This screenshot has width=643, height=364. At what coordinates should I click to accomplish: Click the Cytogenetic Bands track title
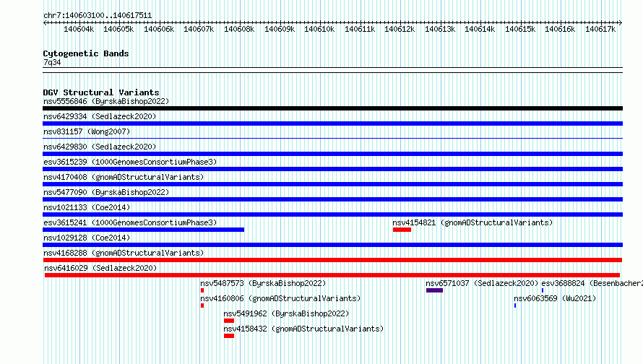[x=86, y=53]
